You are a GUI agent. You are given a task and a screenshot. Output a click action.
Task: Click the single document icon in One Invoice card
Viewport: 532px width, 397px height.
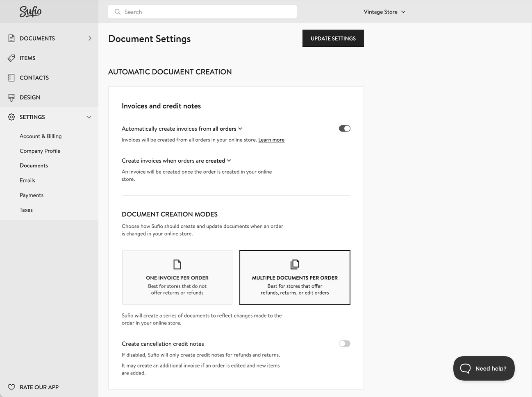pyautogui.click(x=177, y=264)
